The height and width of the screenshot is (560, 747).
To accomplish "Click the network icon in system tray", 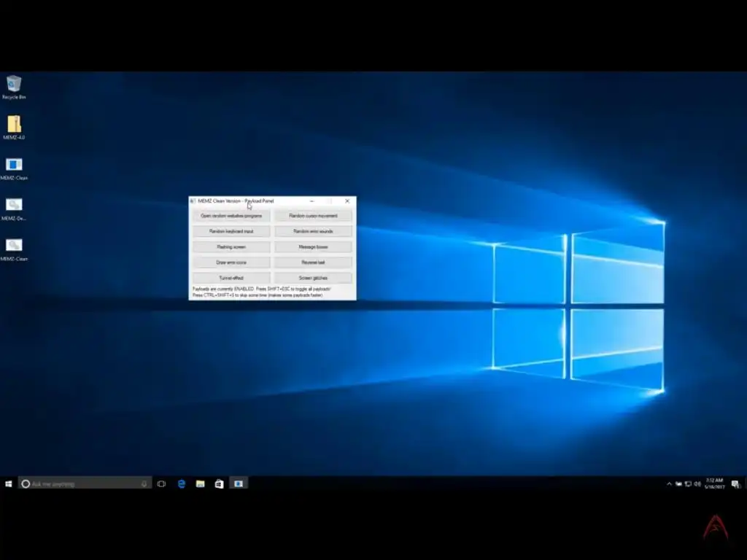I will [688, 484].
